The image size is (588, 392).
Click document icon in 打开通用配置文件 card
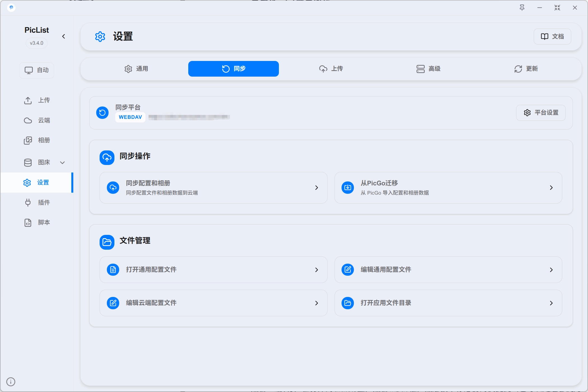click(113, 270)
